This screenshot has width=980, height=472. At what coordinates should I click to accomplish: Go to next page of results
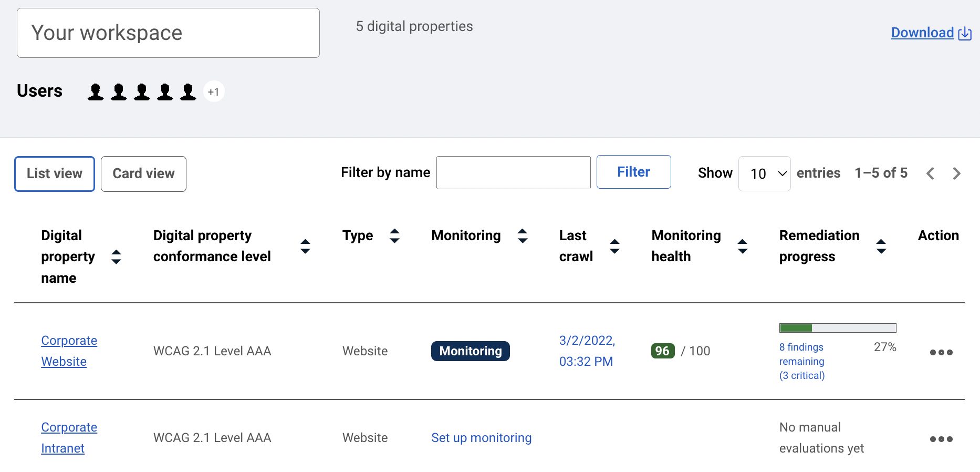[x=956, y=173]
